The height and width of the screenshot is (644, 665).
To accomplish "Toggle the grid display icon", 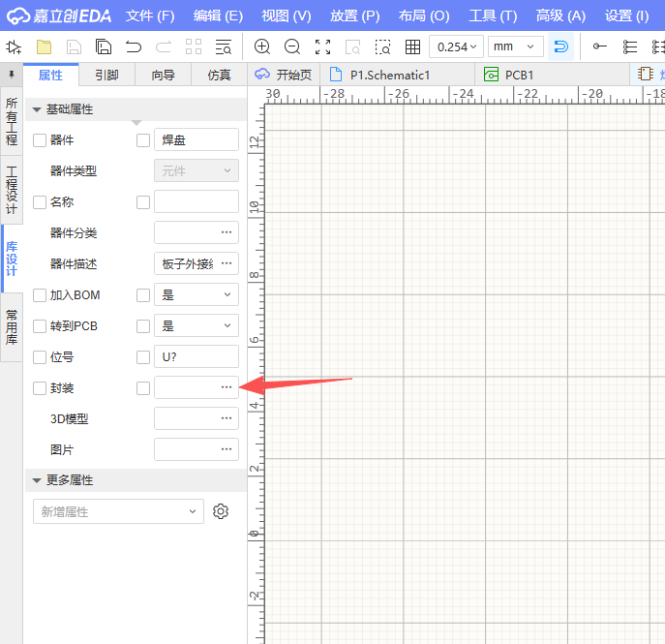I will 412,46.
